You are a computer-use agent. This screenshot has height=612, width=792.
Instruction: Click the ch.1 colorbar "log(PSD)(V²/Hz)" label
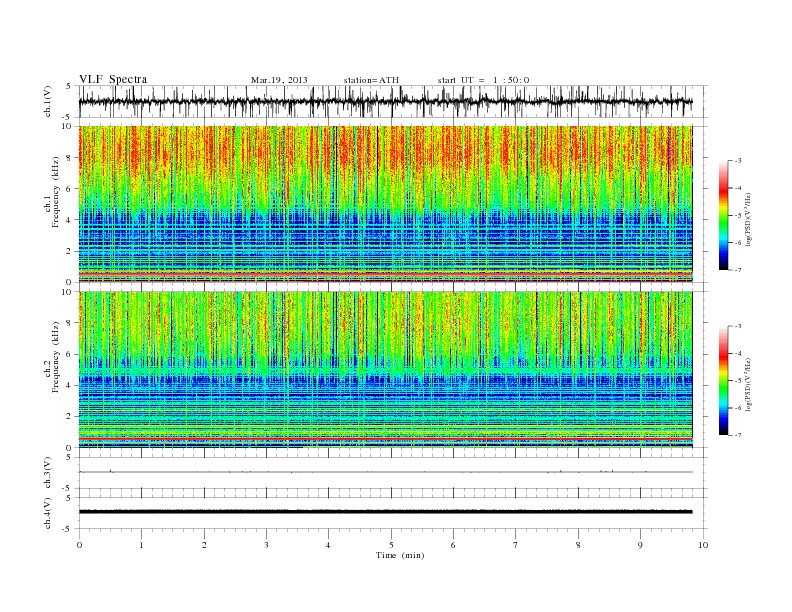(x=749, y=219)
